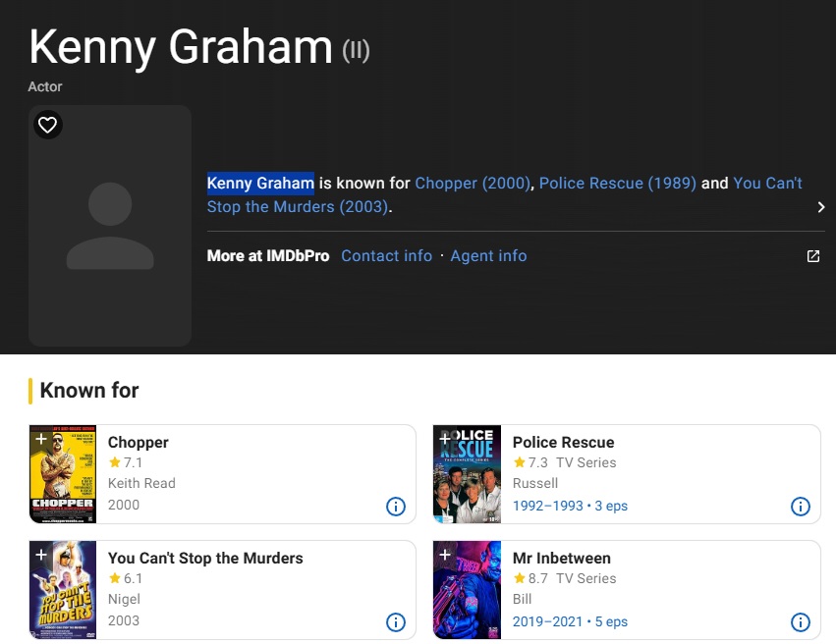The height and width of the screenshot is (644, 836).
Task: Add Police Rescue to watchlist plus icon
Action: pyautogui.click(x=445, y=439)
